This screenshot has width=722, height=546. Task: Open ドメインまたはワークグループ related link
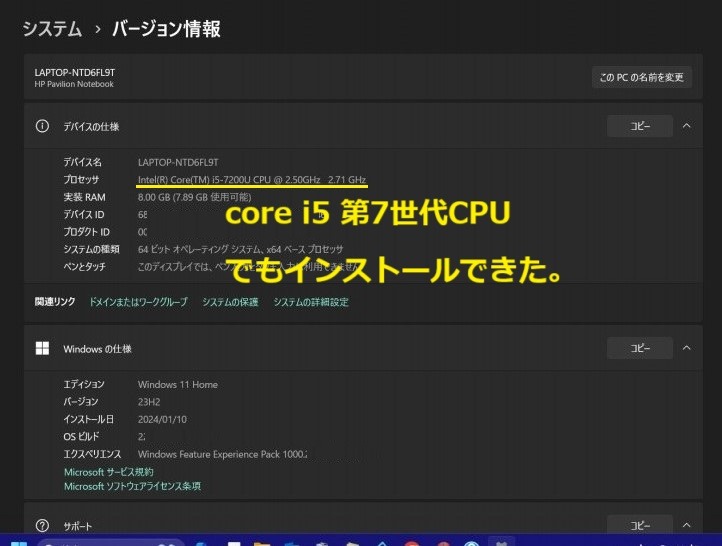click(x=138, y=302)
